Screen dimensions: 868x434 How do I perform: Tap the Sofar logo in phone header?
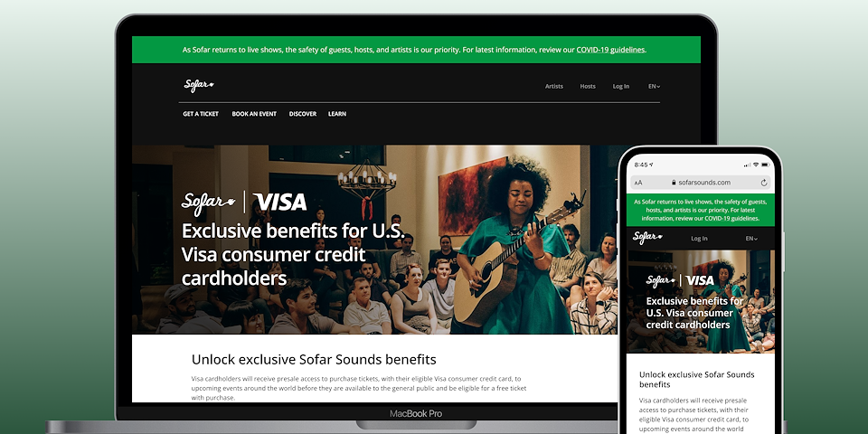(647, 238)
